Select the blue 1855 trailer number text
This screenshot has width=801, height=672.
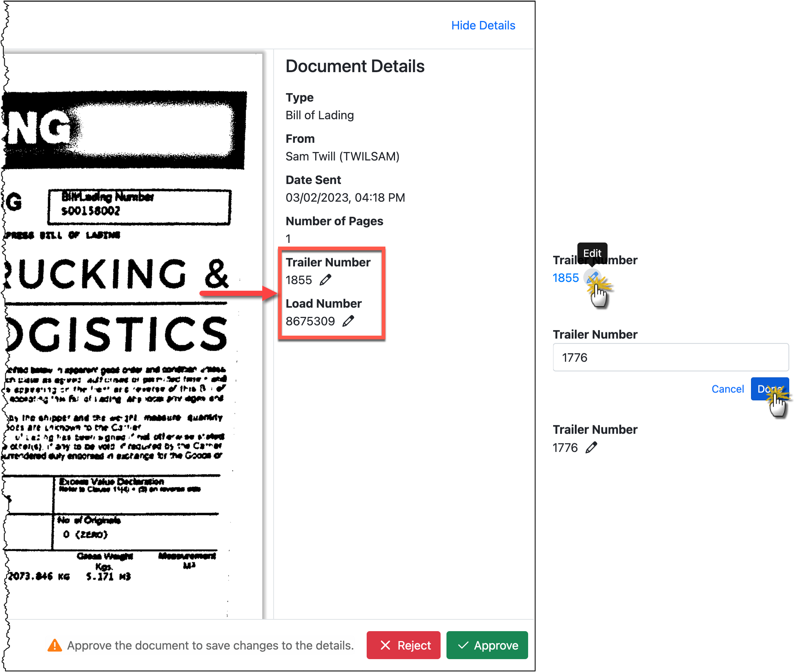[x=566, y=278]
